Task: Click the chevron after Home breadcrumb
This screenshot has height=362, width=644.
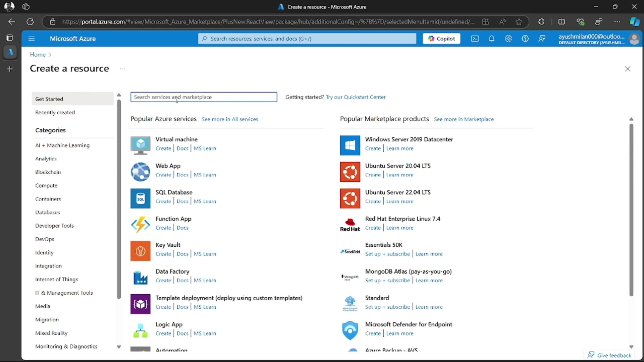Action: [x=50, y=54]
